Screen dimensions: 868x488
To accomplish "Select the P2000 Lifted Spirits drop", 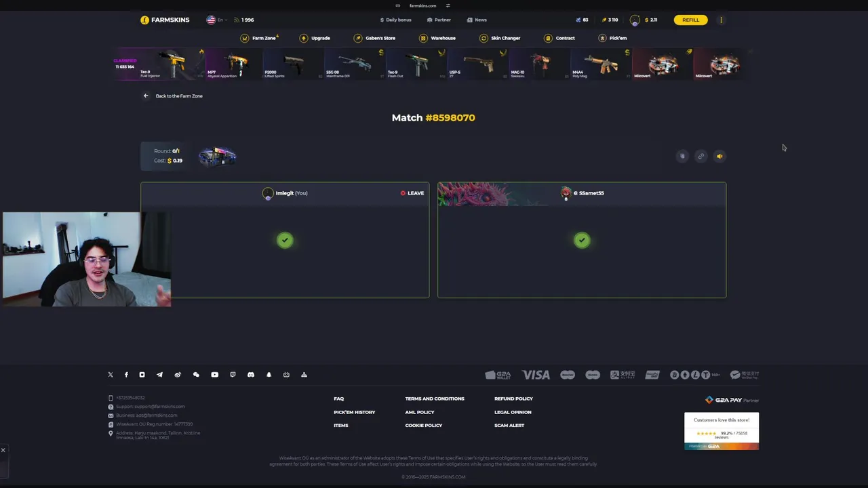I will [293, 64].
